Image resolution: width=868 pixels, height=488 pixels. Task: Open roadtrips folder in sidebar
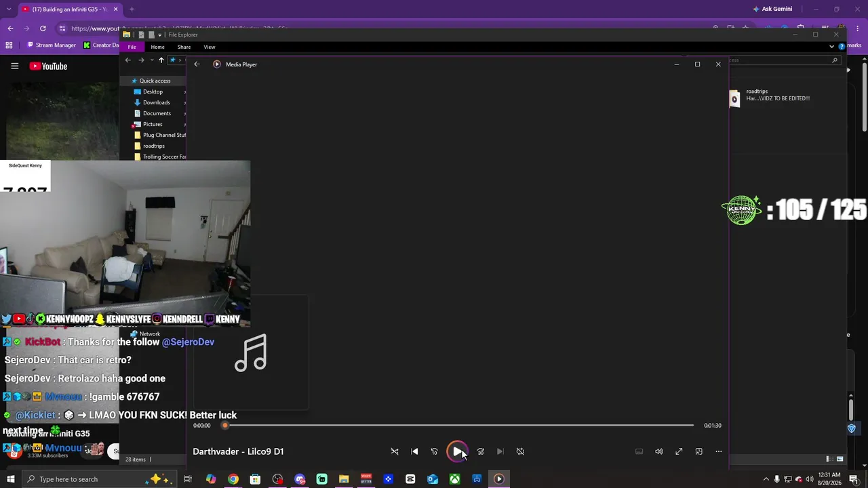pos(153,146)
